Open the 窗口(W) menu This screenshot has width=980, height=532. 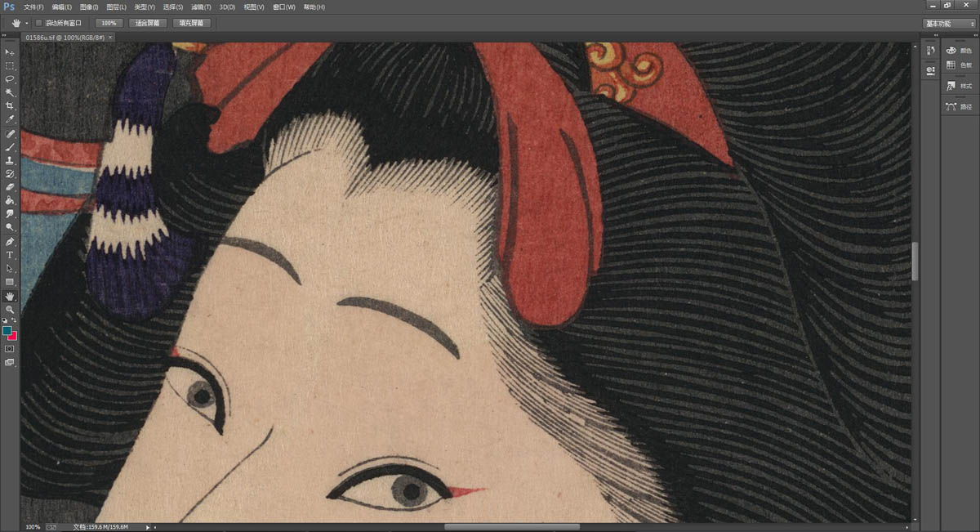click(284, 7)
